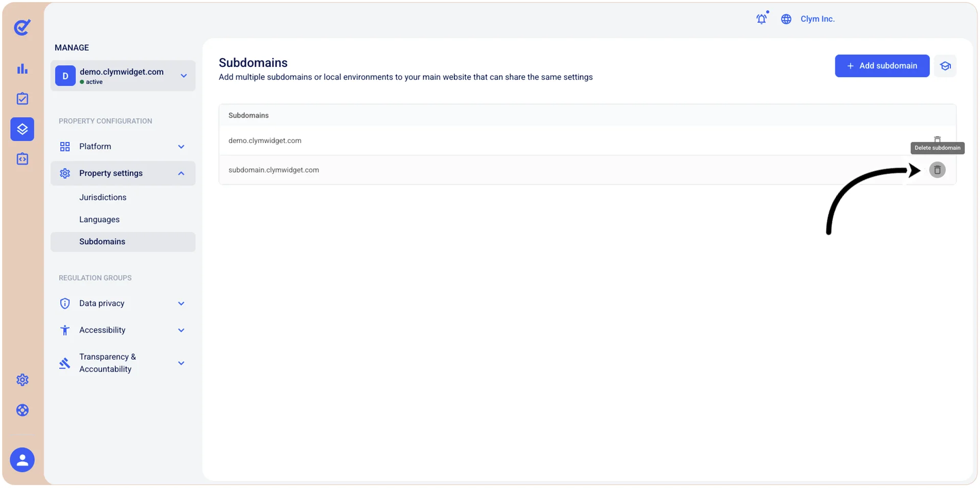Open the settings gear in left rail

pyautogui.click(x=22, y=380)
